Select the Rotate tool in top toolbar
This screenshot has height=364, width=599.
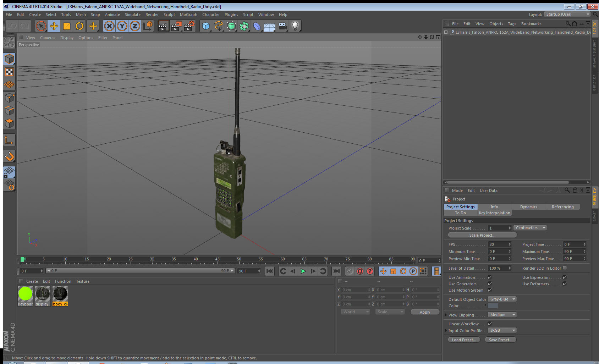coord(79,26)
